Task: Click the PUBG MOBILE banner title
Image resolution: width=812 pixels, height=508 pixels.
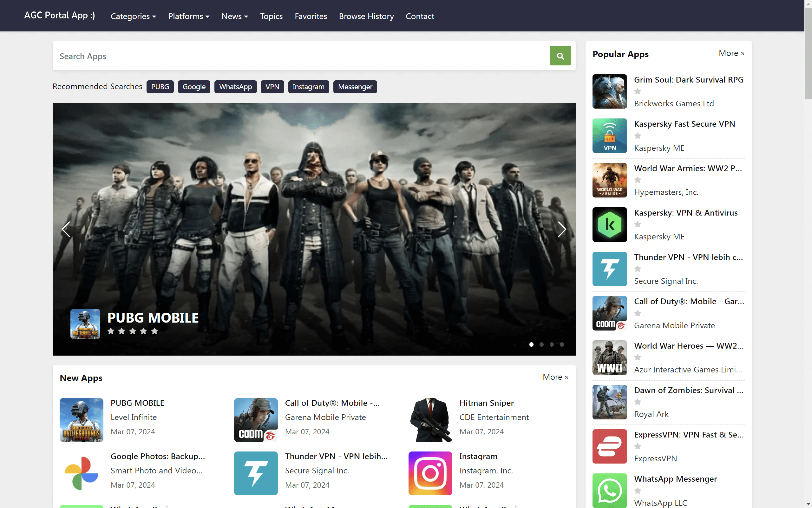Action: [153, 318]
